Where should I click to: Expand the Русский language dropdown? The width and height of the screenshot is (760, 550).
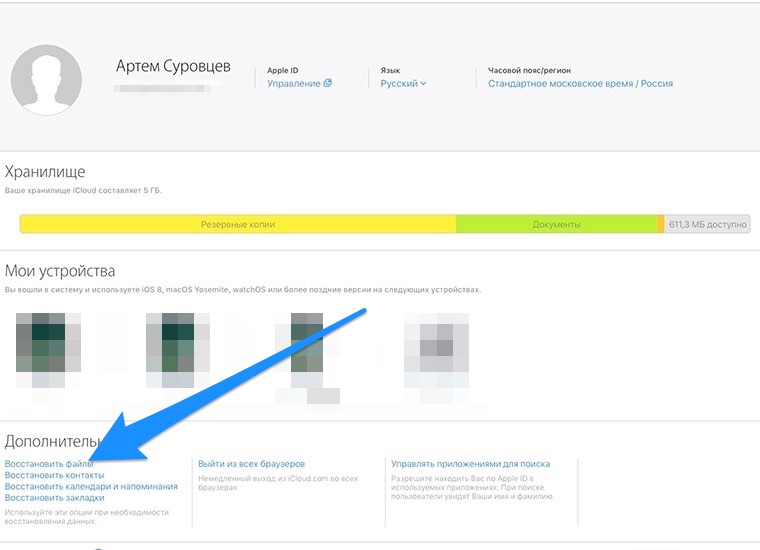(x=403, y=83)
